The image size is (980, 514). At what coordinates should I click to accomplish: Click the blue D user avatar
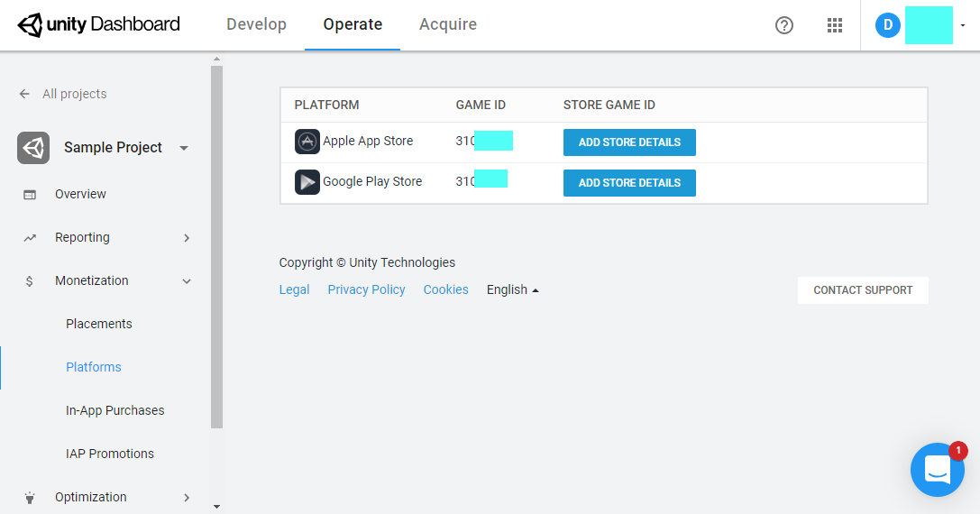point(887,25)
